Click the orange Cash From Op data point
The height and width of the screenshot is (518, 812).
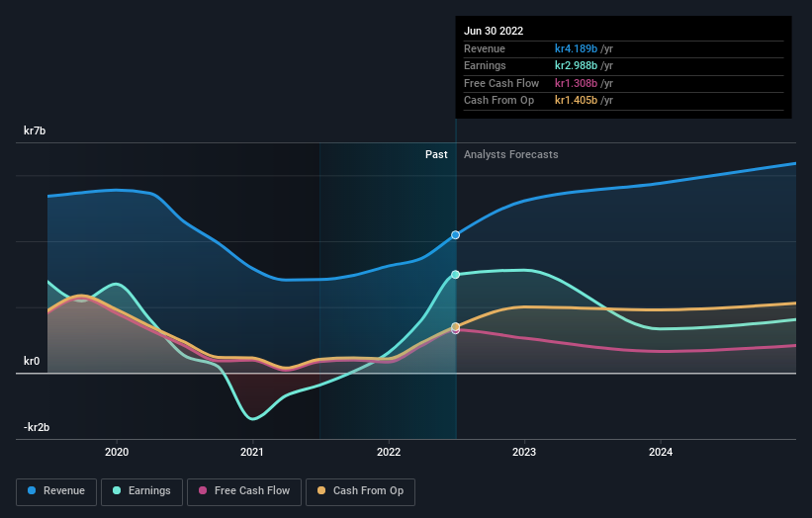pyautogui.click(x=455, y=326)
